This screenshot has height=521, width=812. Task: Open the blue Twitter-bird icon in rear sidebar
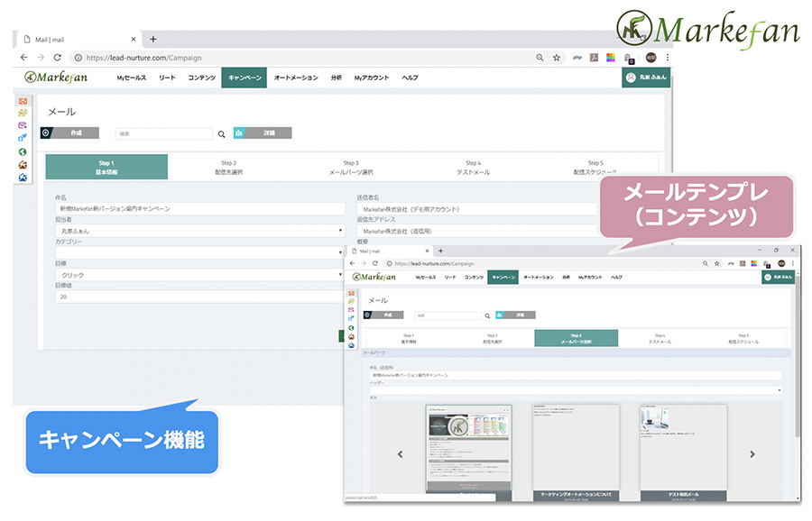tap(23, 138)
